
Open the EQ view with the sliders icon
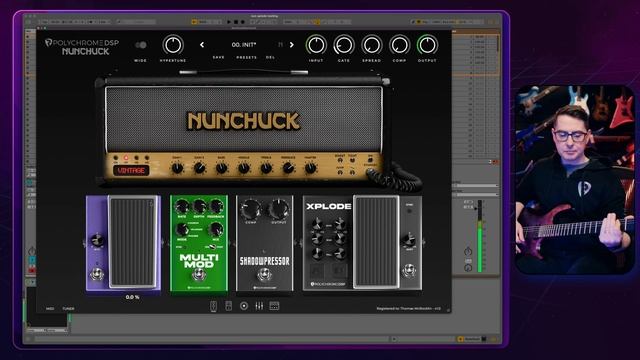[x=259, y=306]
